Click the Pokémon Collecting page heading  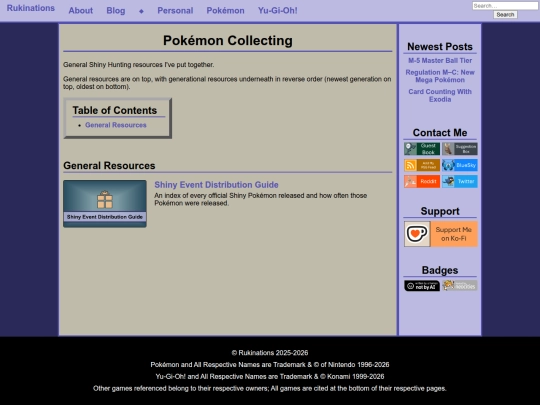[x=228, y=41]
